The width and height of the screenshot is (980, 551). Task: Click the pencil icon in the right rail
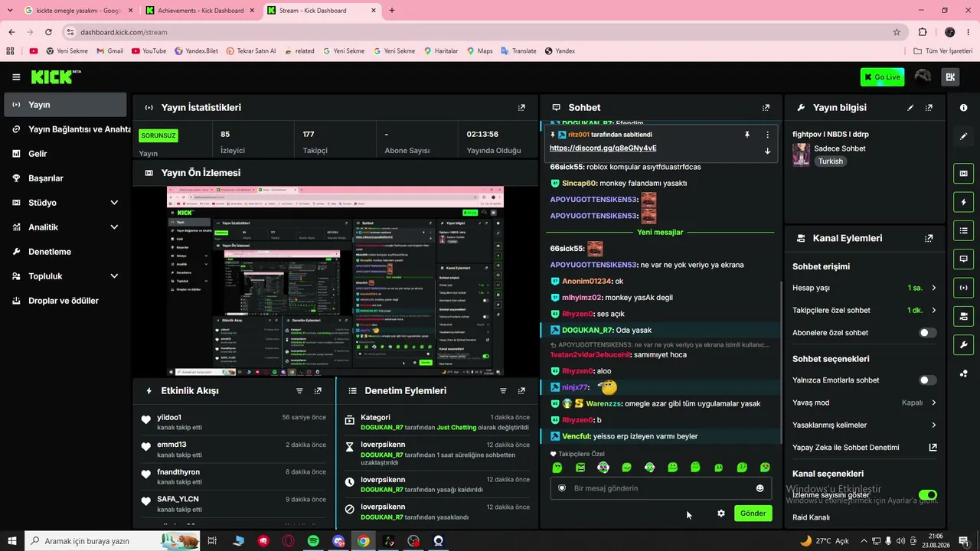pos(963,136)
